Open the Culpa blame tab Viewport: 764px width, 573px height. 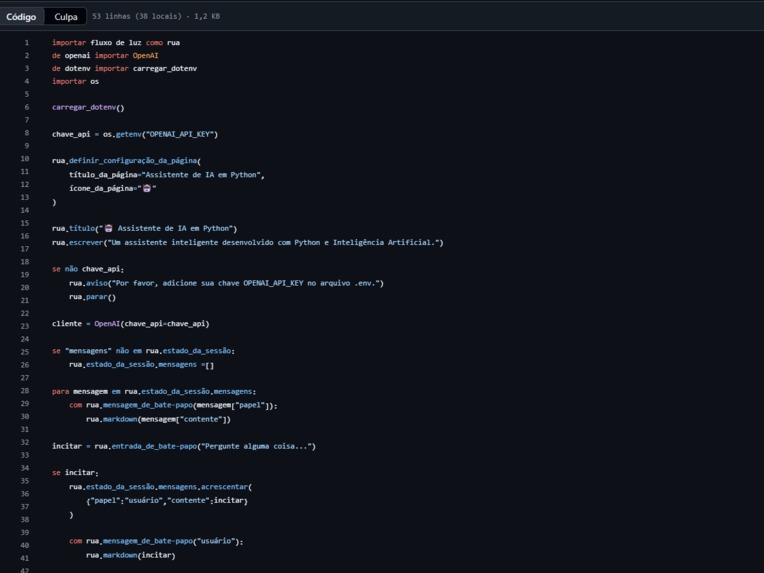[x=66, y=17]
